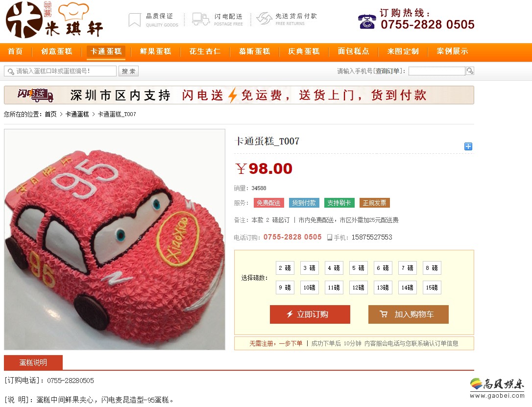The height and width of the screenshot is (407, 532).
Task: Click the quality guarantee bookmark icon
Action: [135, 20]
